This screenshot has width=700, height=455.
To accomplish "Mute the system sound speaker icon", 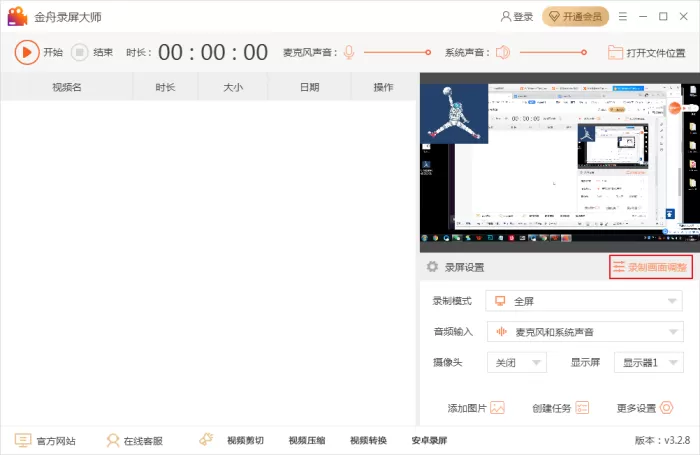I will tap(503, 52).
